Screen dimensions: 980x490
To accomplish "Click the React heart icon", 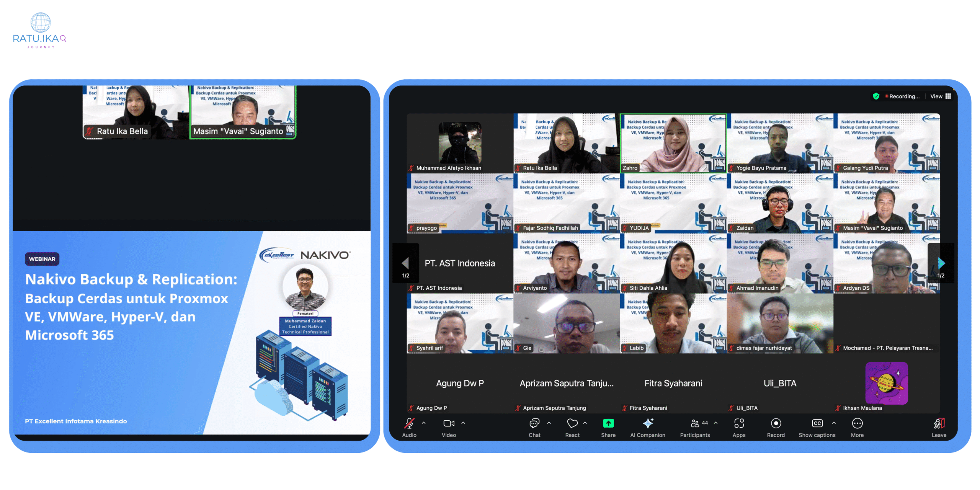I will 572,423.
